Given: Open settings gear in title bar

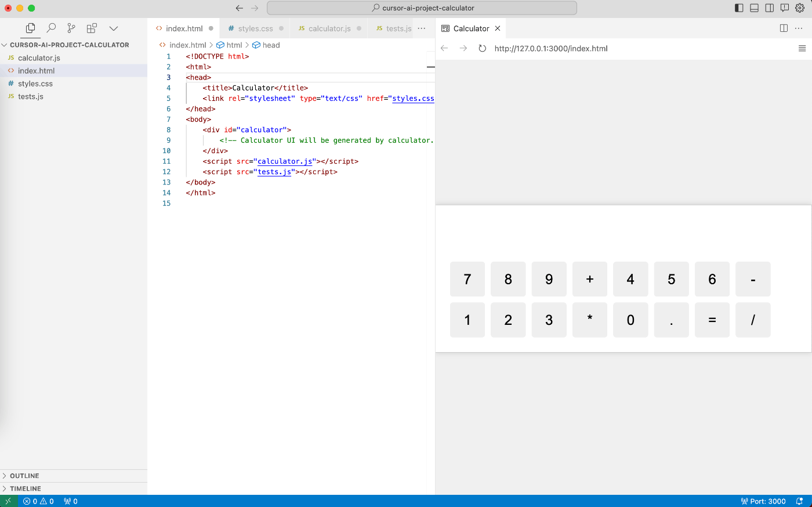Looking at the screenshot, I should coord(800,8).
